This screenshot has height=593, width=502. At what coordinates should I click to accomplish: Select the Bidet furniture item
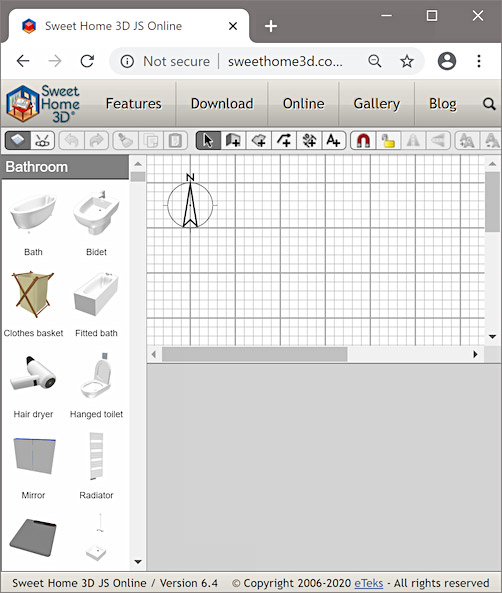coord(96,223)
